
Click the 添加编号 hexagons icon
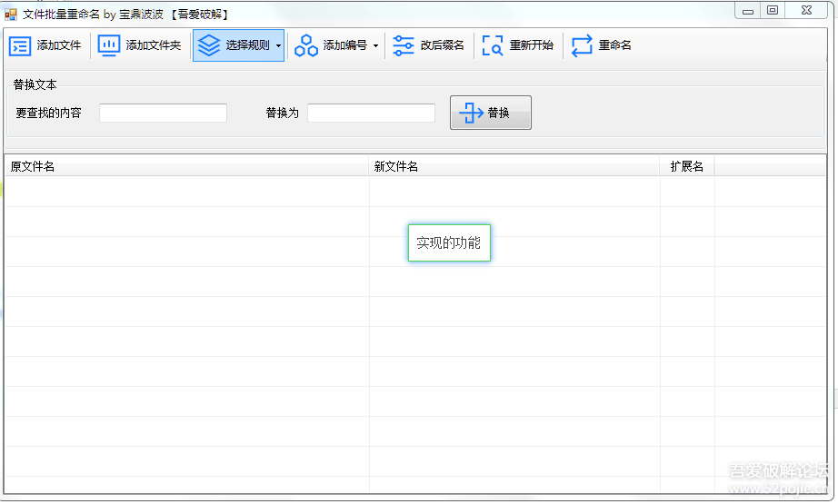coord(306,45)
